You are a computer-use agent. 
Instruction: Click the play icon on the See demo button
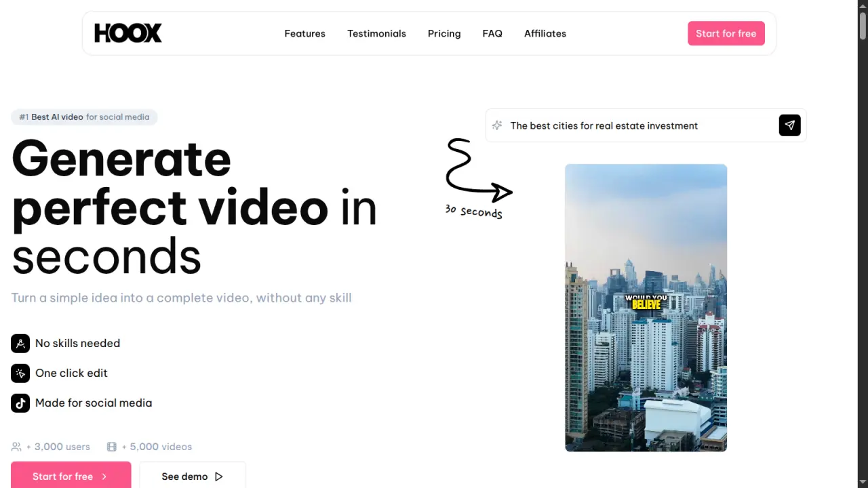[218, 476]
